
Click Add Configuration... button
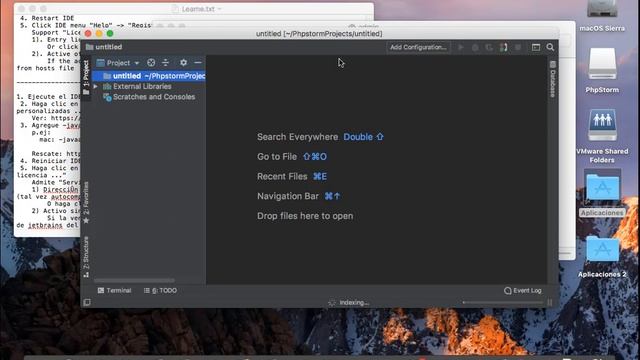click(418, 47)
